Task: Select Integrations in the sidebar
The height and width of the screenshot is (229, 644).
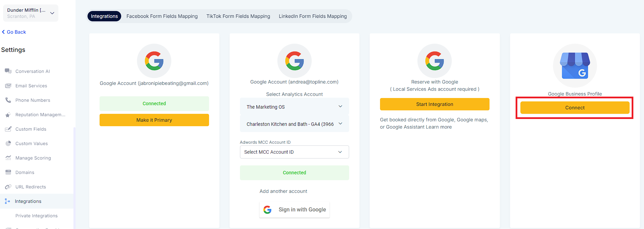Action: point(37,201)
